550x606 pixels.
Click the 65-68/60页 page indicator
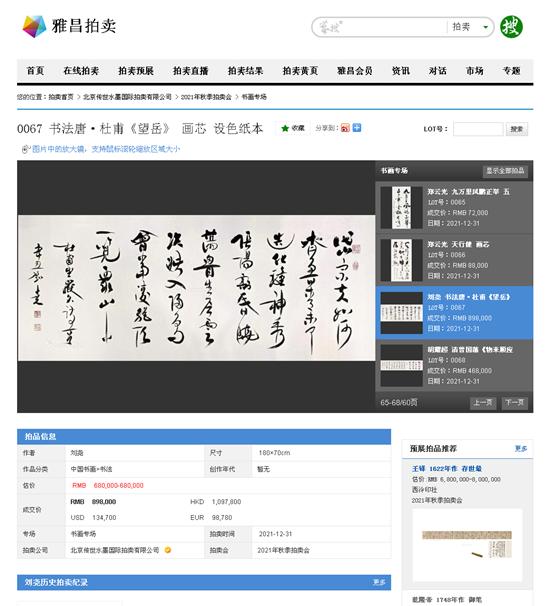398,403
